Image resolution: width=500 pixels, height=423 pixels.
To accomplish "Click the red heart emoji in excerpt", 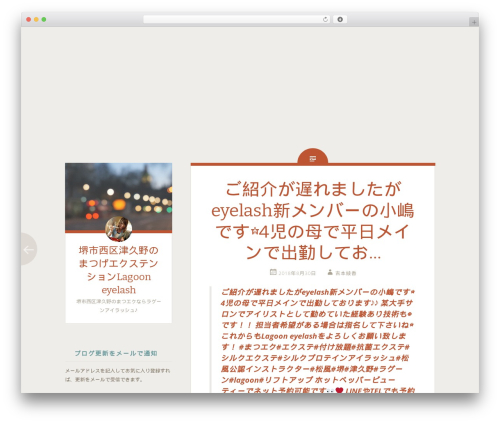I will [339, 390].
